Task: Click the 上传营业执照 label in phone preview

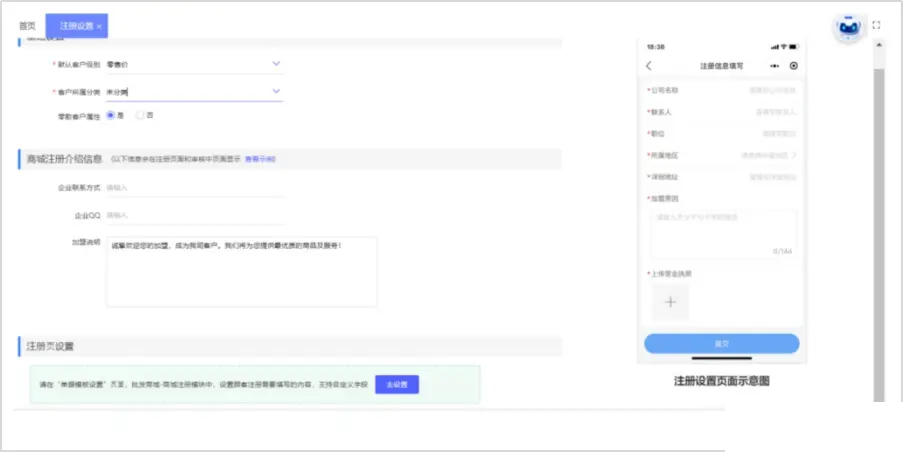Action: 671,274
